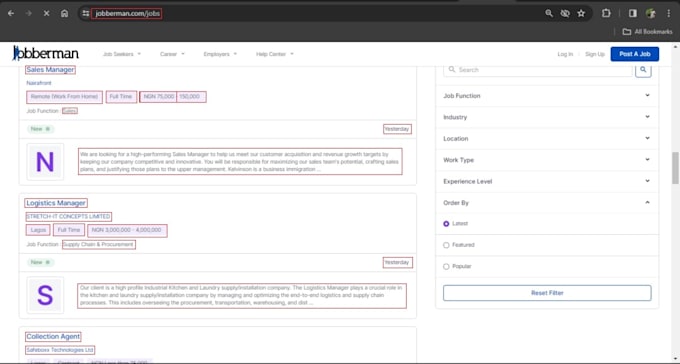The image size is (680, 364).
Task: Click the browser back arrow
Action: click(x=11, y=13)
